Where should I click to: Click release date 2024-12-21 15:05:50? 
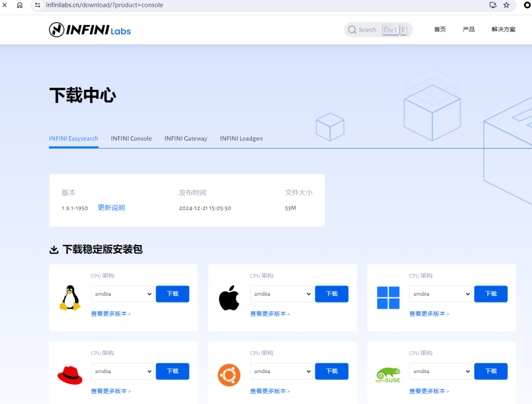(205, 208)
